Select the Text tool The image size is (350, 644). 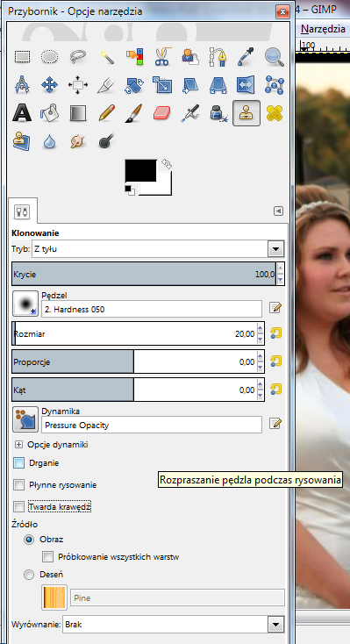pyautogui.click(x=22, y=113)
